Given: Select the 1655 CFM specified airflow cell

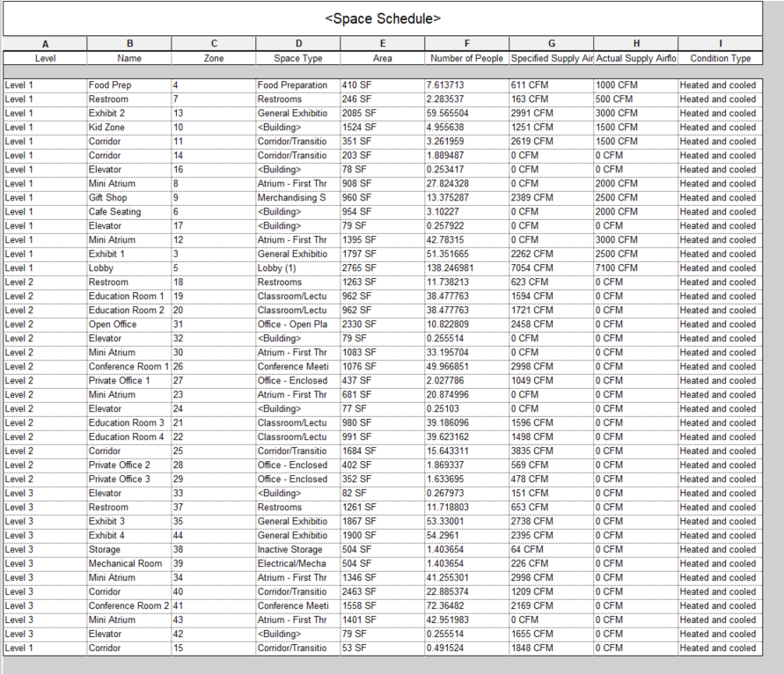Looking at the screenshot, I should (552, 634).
